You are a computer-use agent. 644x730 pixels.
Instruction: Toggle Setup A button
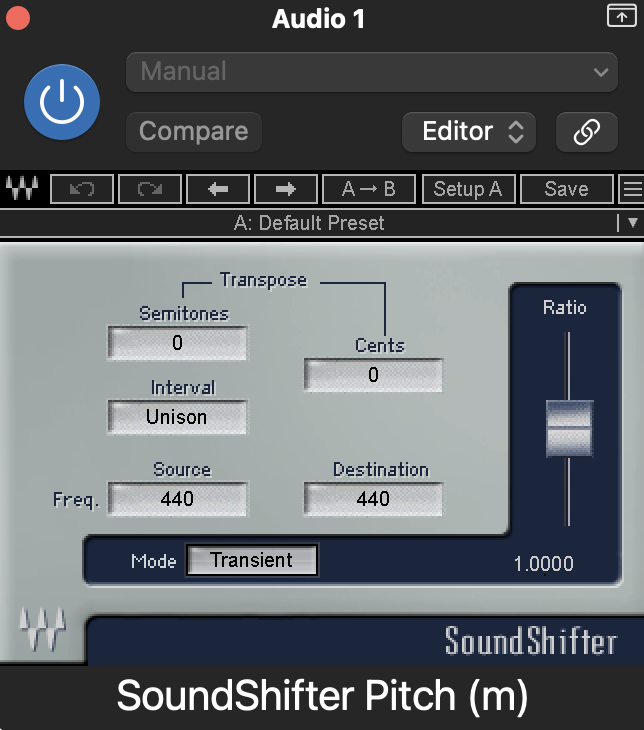coord(468,189)
